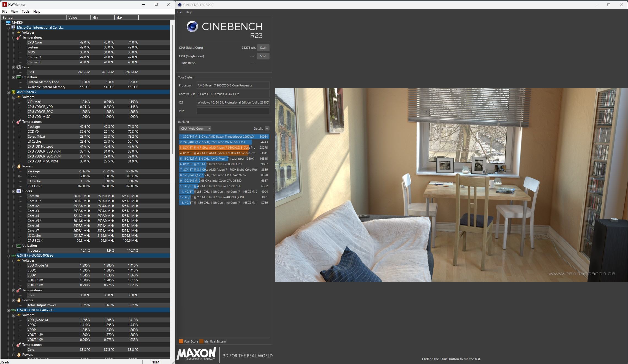This screenshot has width=628, height=364.
Task: Select ranking entry Intel Xeon W-3265M
Action: [x=224, y=142]
